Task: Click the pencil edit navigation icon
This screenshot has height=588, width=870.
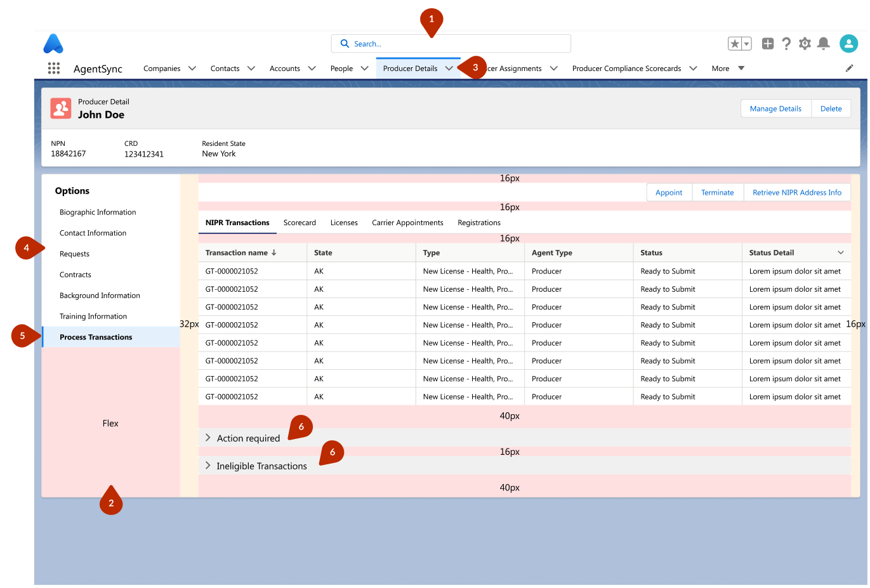Action: click(x=849, y=69)
